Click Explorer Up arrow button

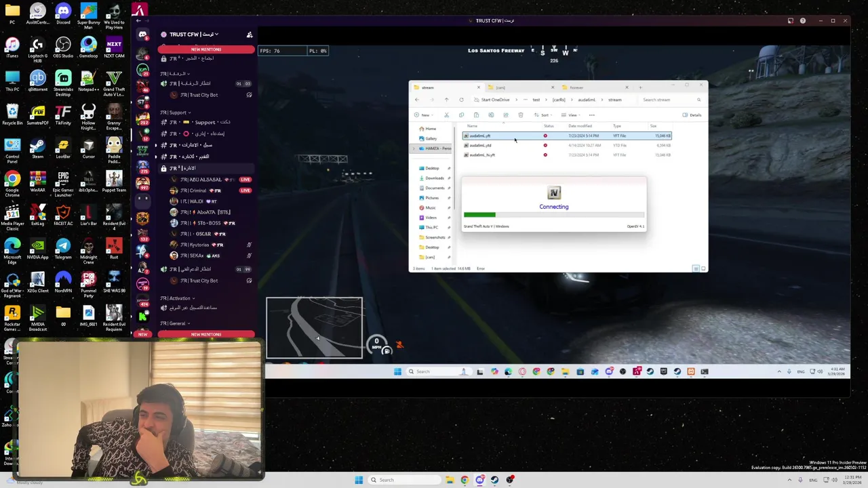(446, 100)
